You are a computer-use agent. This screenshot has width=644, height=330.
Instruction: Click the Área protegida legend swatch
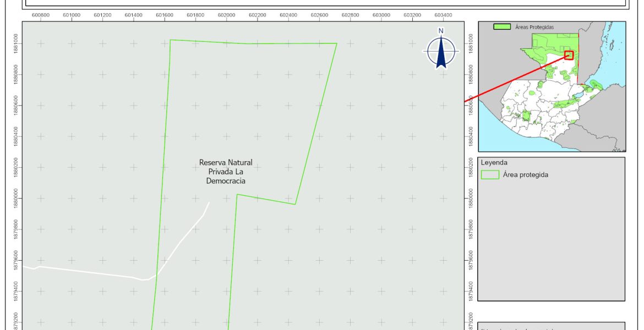pyautogui.click(x=489, y=175)
